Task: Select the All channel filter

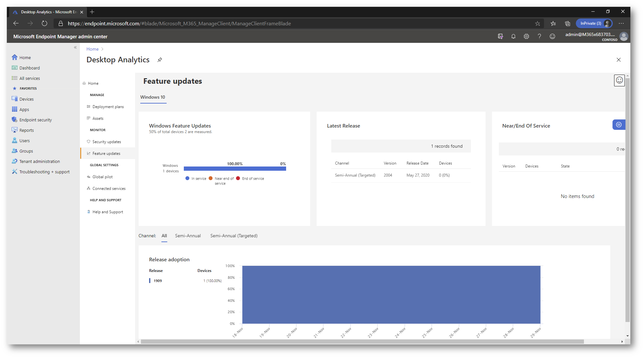Action: click(164, 236)
